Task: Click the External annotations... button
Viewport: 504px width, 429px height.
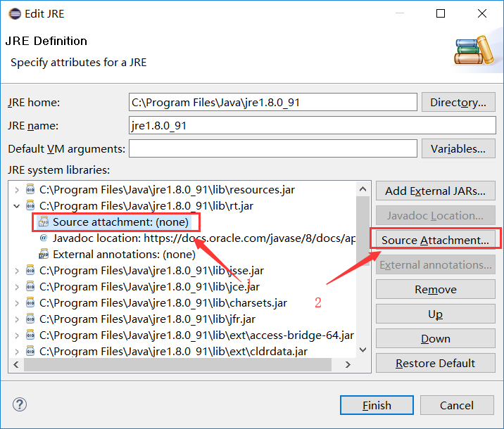Action: pyautogui.click(x=435, y=264)
